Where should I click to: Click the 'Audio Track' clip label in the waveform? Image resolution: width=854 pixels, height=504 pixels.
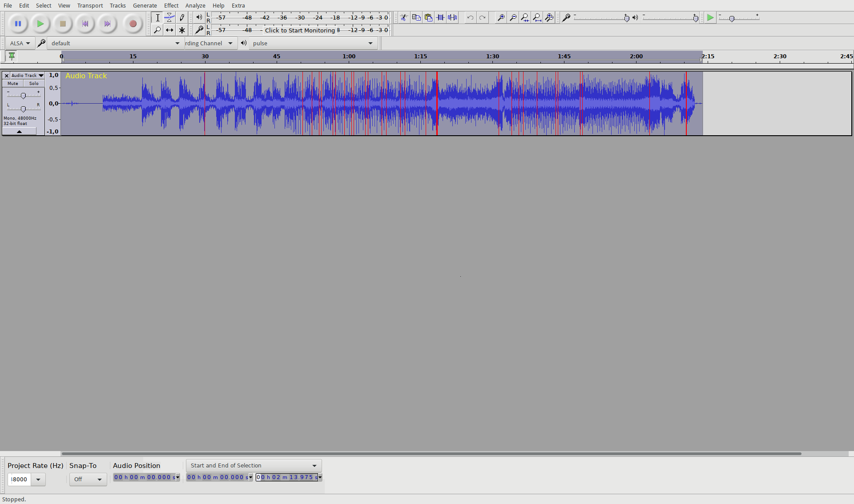[86, 76]
